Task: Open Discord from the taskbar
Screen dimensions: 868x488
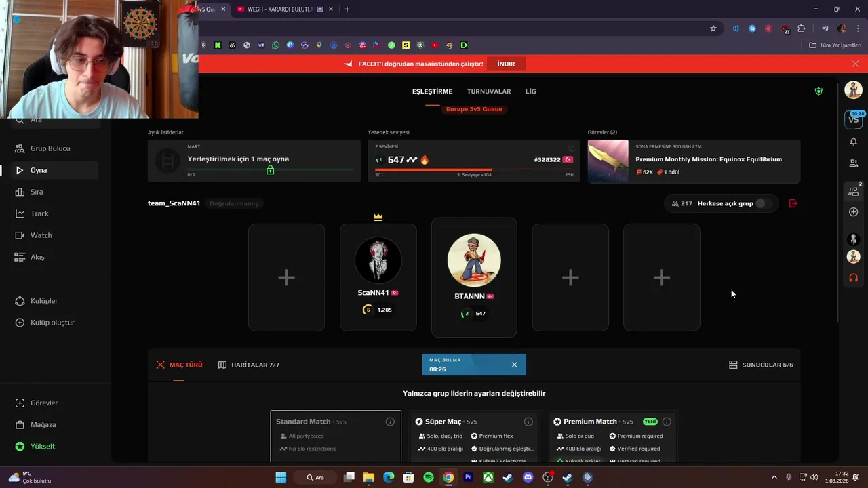Action: click(528, 477)
